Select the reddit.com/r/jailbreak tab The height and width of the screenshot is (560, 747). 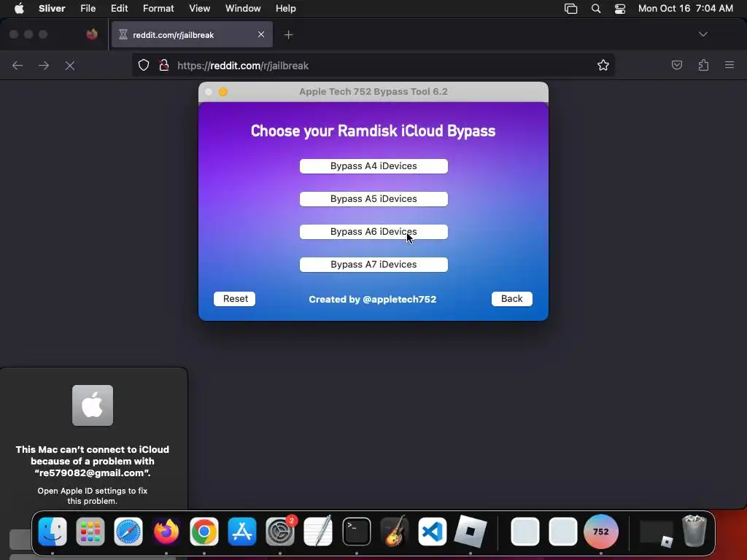(192, 34)
